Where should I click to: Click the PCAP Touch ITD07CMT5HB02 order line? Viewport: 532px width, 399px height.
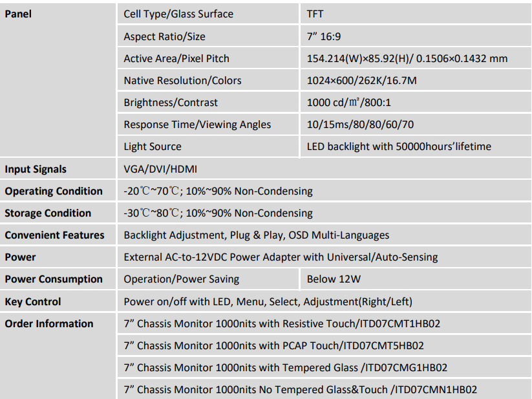tap(273, 345)
